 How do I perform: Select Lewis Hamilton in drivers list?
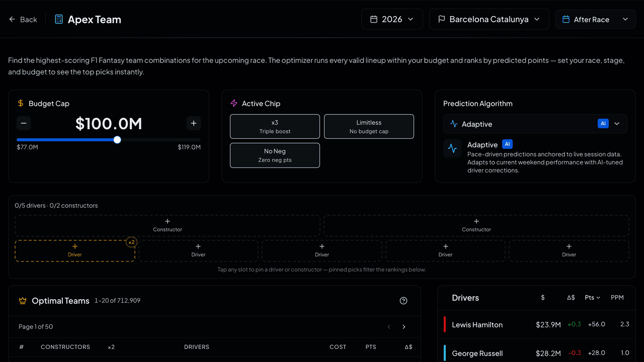[536, 324]
